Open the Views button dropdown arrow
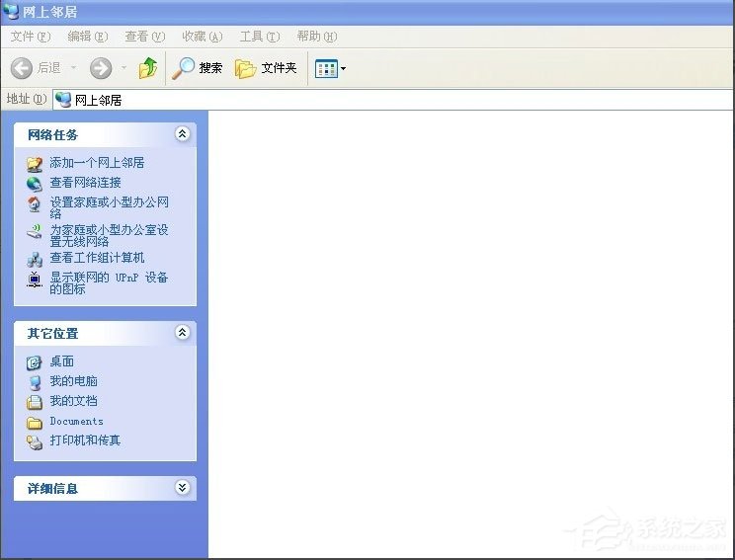Screen dimensions: 735x560 coord(343,69)
